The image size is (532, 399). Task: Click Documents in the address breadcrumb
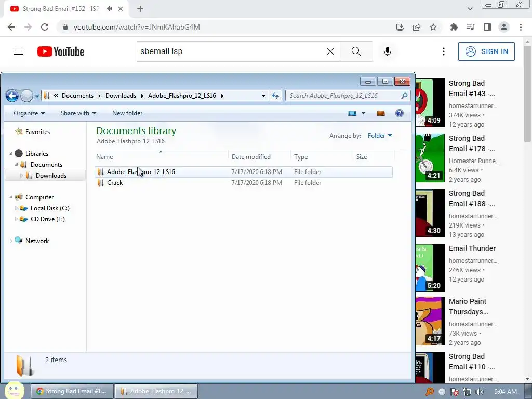coord(77,96)
